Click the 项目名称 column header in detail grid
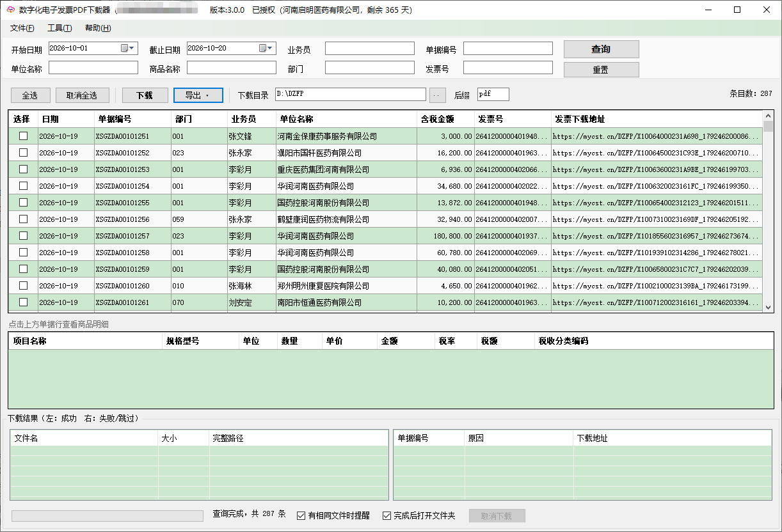The width and height of the screenshot is (782, 532). click(85, 341)
